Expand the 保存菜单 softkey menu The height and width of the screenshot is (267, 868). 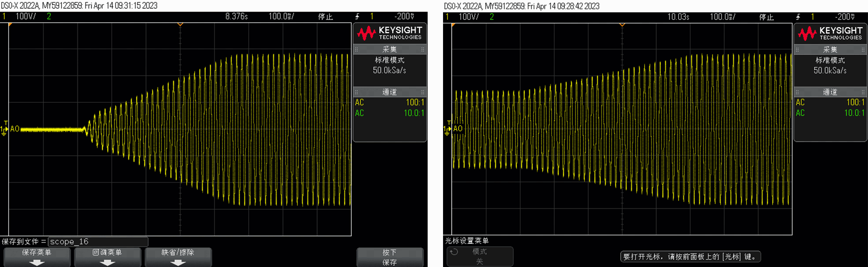pyautogui.click(x=37, y=257)
